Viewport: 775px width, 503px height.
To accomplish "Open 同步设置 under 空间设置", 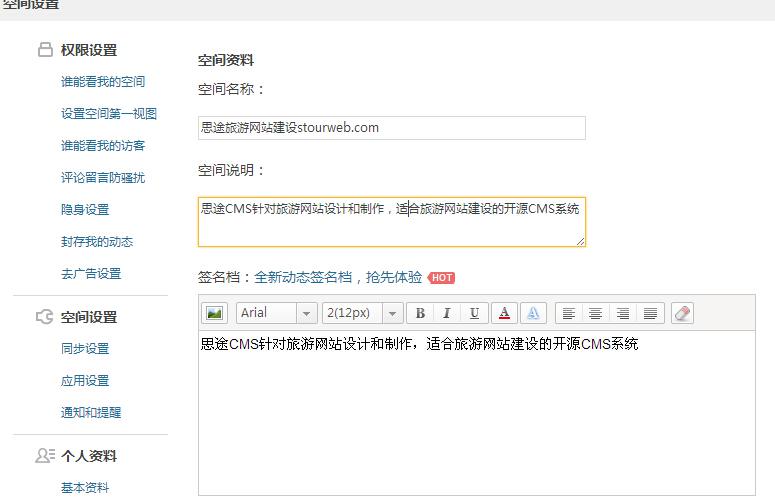I will coord(85,349).
